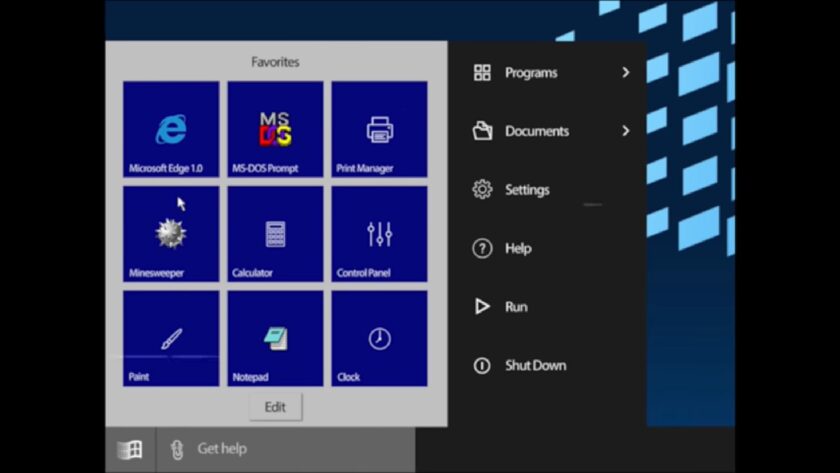
Task: Click the Windows flag Start button
Action: [130, 449]
